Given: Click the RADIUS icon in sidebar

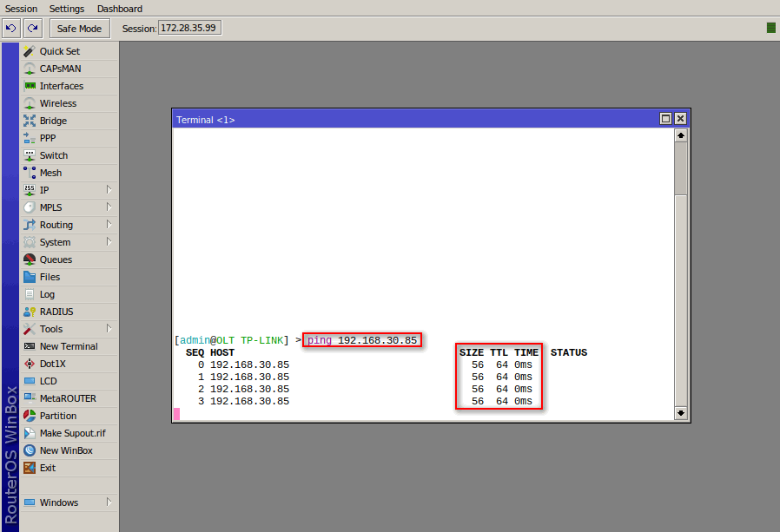Looking at the screenshot, I should [x=30, y=312].
